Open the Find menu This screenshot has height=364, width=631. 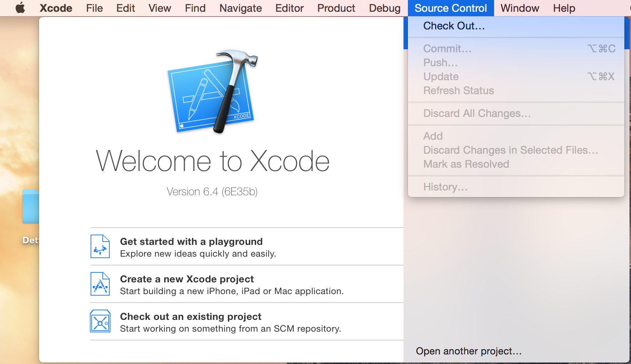tap(195, 8)
